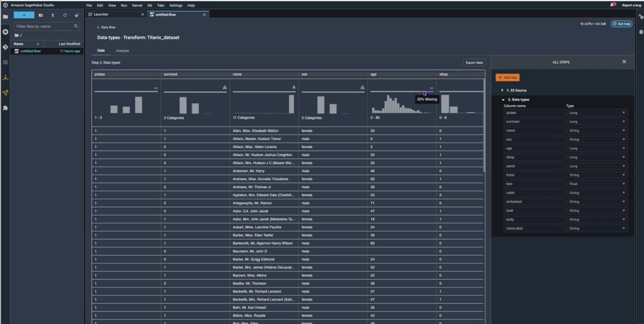The width and height of the screenshot is (644, 324).
Task: Click the table's vertical scrollbar
Action: (x=484, y=126)
